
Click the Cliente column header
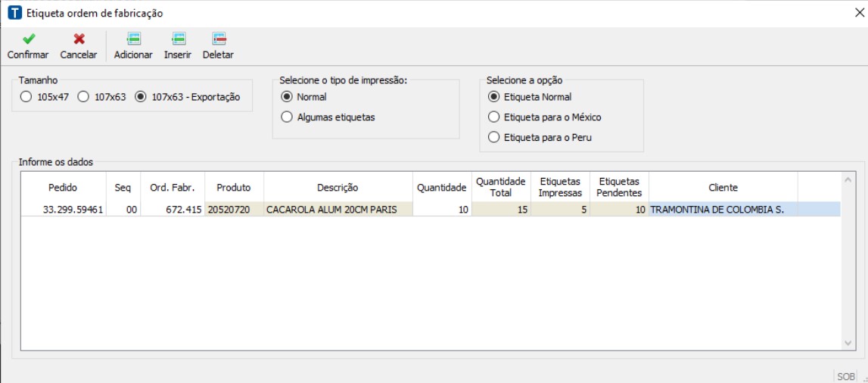coord(723,188)
